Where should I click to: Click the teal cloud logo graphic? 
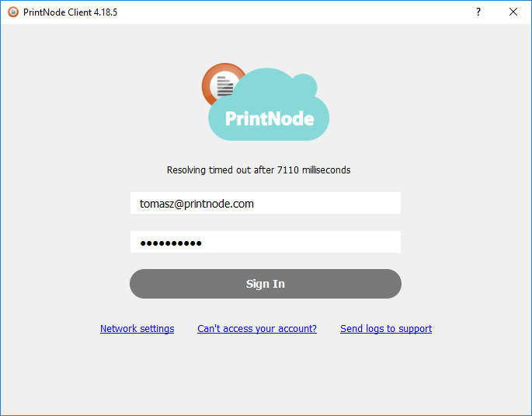click(x=269, y=105)
